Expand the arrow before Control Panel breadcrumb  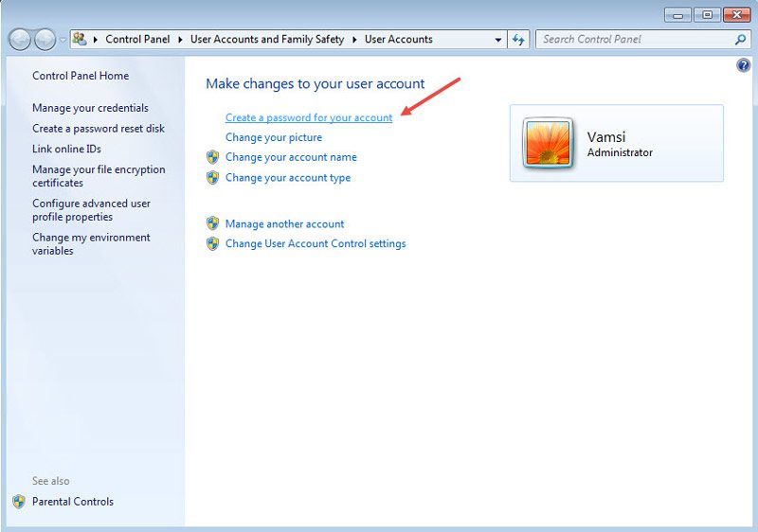[x=96, y=40]
